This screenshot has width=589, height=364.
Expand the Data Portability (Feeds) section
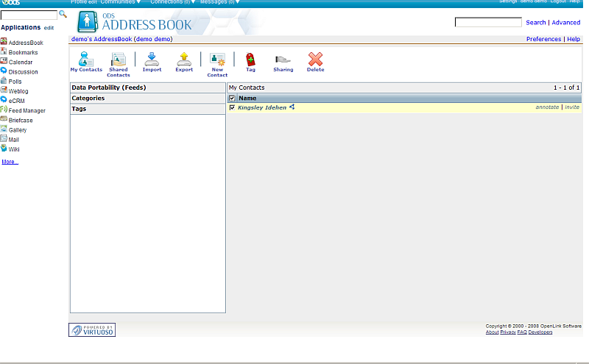[108, 88]
